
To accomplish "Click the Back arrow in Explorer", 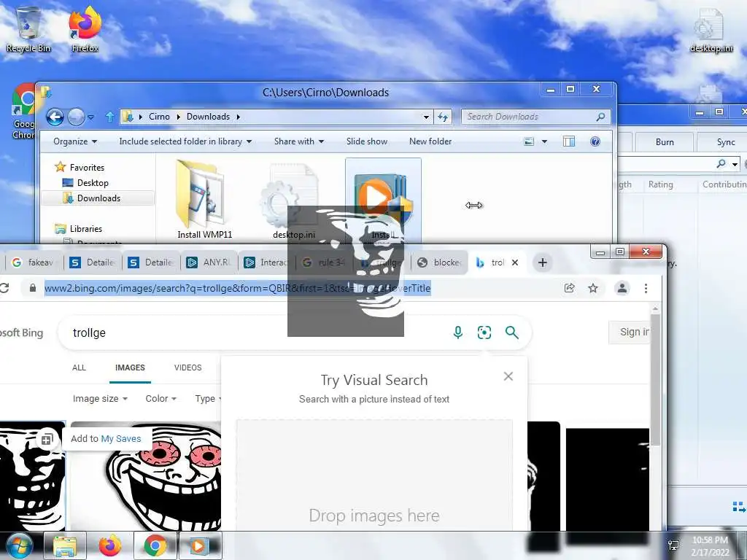I will (55, 117).
